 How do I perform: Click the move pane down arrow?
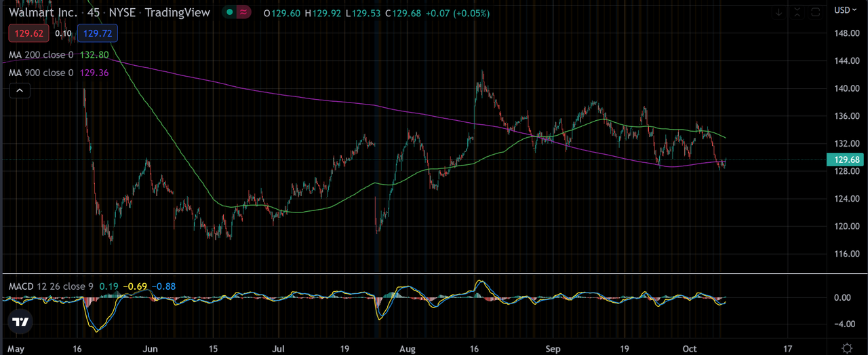pyautogui.click(x=780, y=12)
